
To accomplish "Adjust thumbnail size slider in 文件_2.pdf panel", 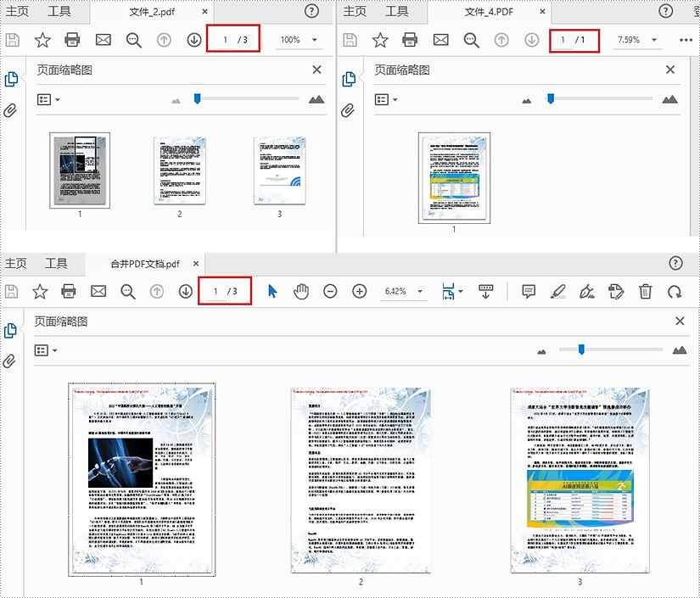I will pos(198,98).
